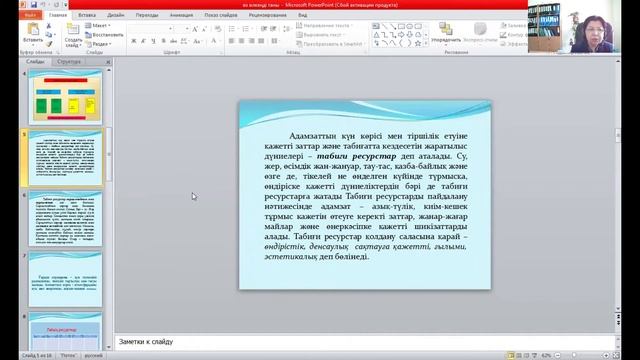Center-align the paragraph text
The width and height of the screenshot is (640, 360).
242,41
